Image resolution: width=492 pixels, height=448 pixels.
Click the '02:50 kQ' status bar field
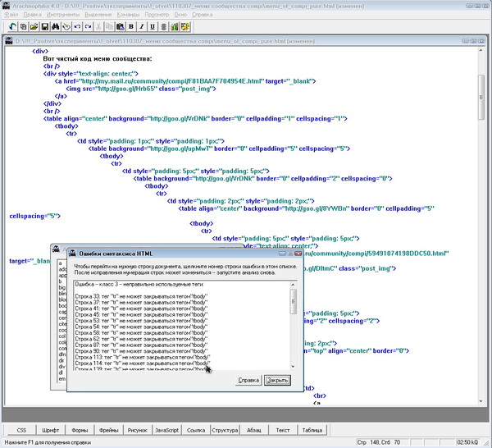tap(468, 442)
